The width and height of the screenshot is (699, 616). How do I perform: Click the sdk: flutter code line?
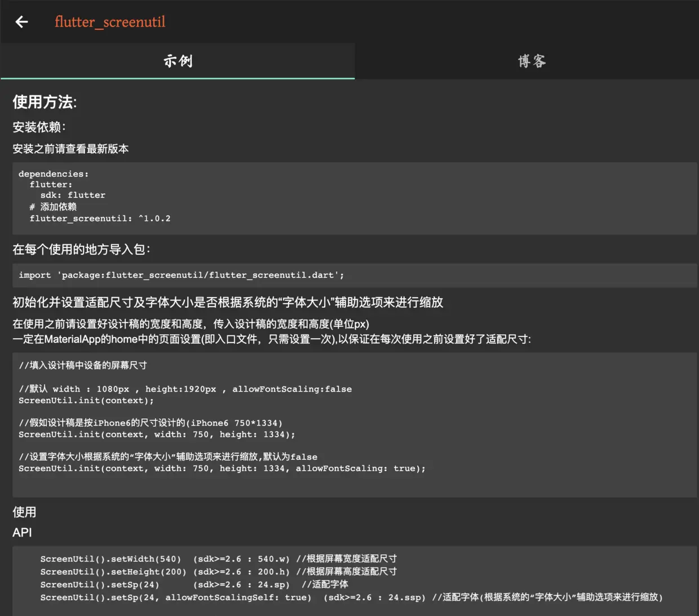click(73, 195)
